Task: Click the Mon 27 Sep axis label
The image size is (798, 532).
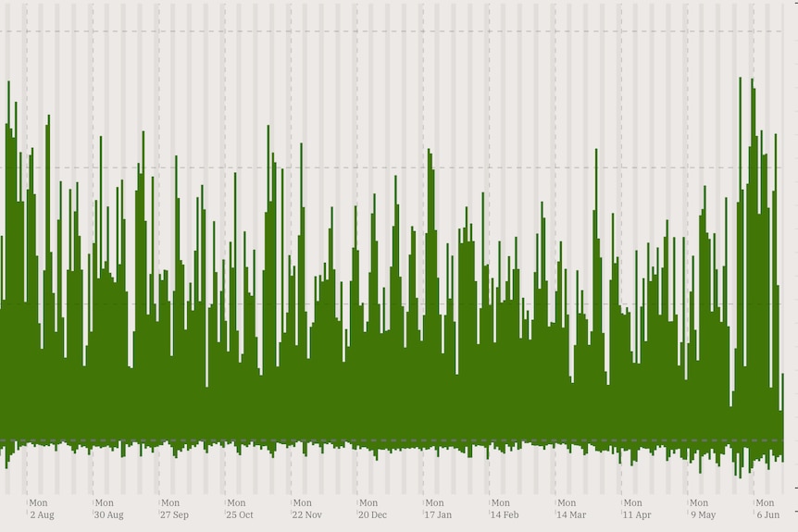Action: (175, 509)
